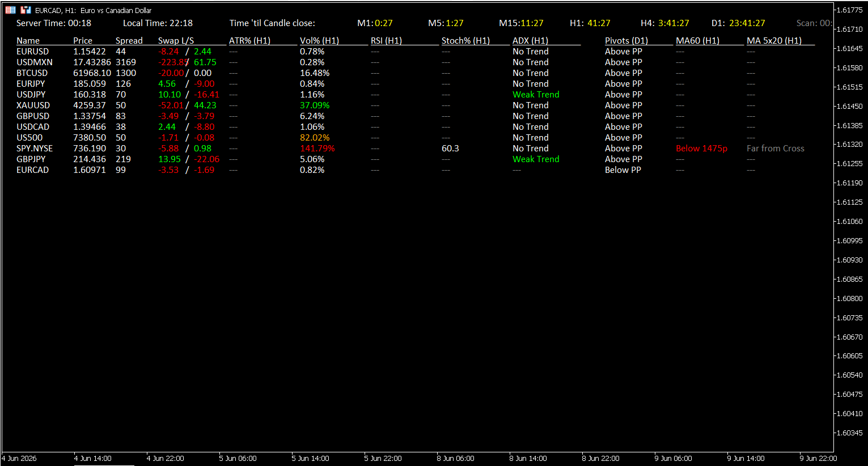
Task: Sort by the Swap L/S column header
Action: pos(176,40)
